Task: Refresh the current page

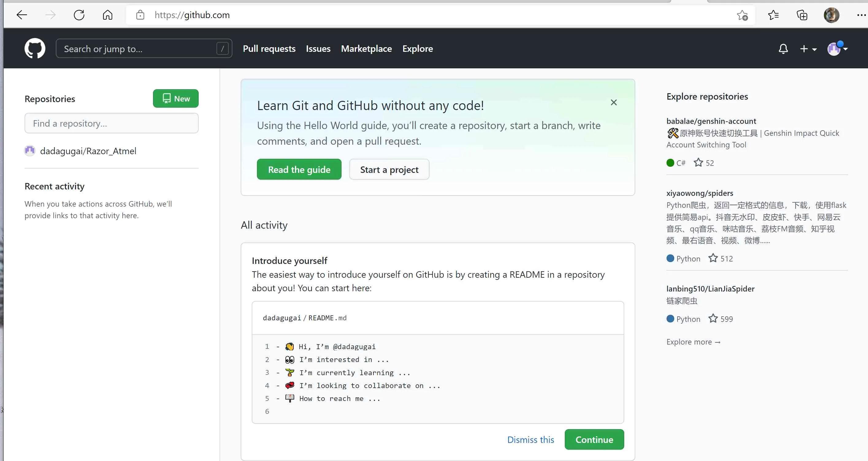Action: (78, 15)
